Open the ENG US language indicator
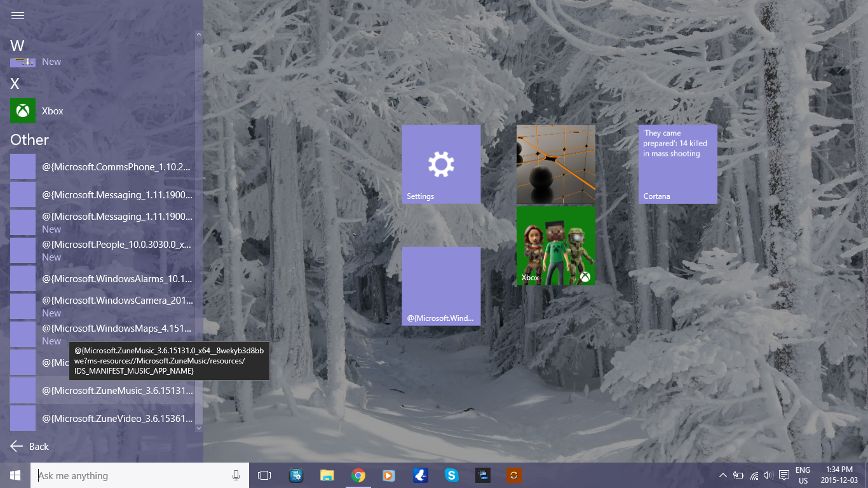The image size is (868, 488). 802,475
